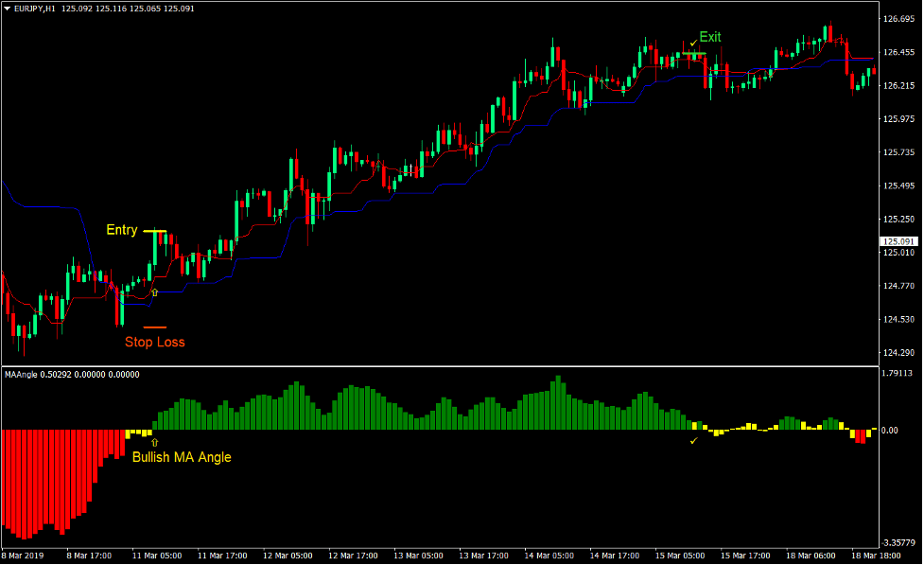Click the 8 Mar 2019 date label on time axis

[26, 556]
